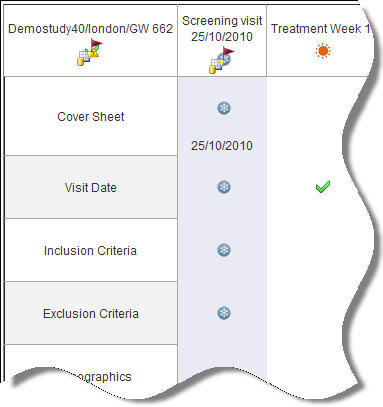The width and height of the screenshot is (383, 407).
Task: Select the Exclusion Criteria row label
Action: pyautogui.click(x=91, y=314)
